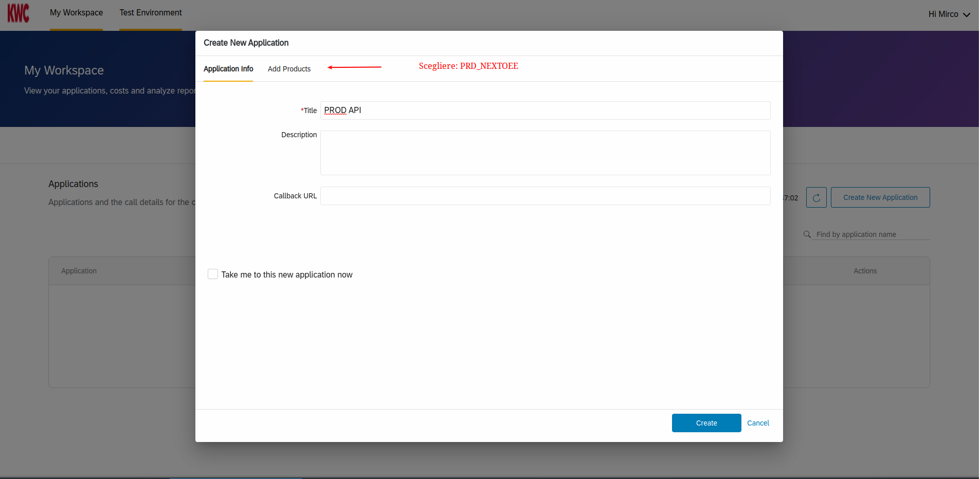Viewport: 980px width, 479px height.
Task: Navigate to My Workspace
Action: (76, 12)
